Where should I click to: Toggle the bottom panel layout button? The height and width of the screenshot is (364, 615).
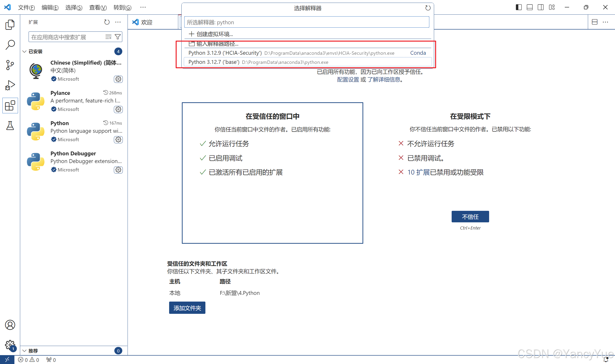[530, 7]
